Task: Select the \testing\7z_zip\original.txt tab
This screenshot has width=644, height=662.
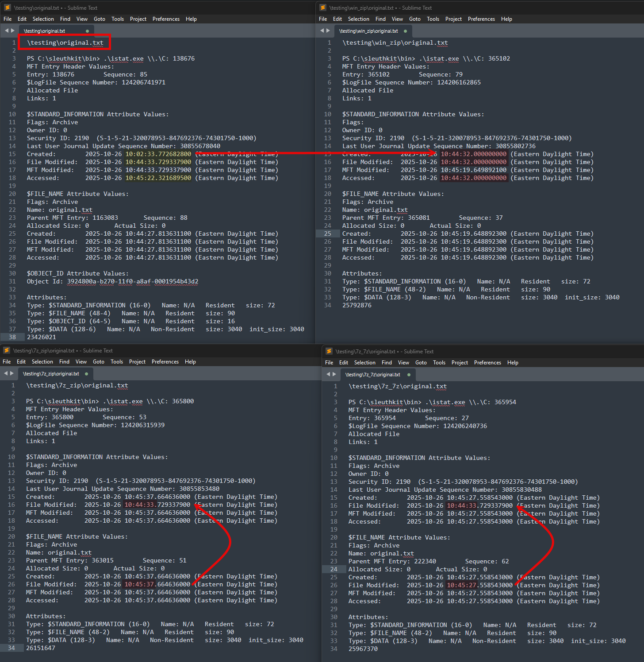Action: coord(51,374)
